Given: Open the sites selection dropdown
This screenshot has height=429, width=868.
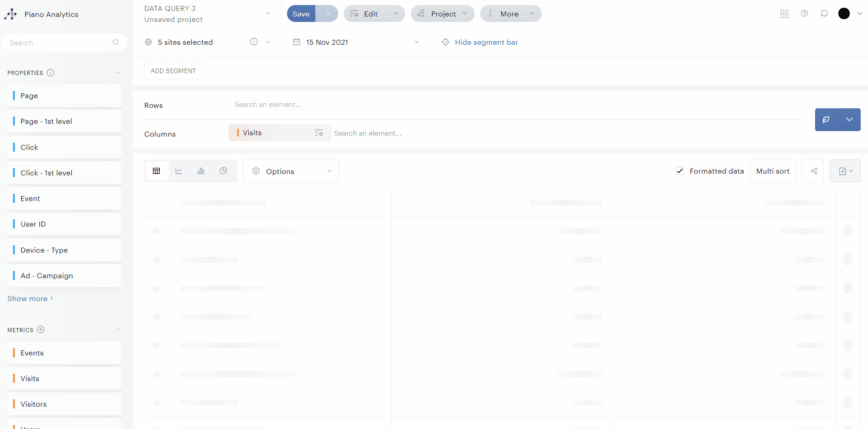Looking at the screenshot, I should [208, 42].
